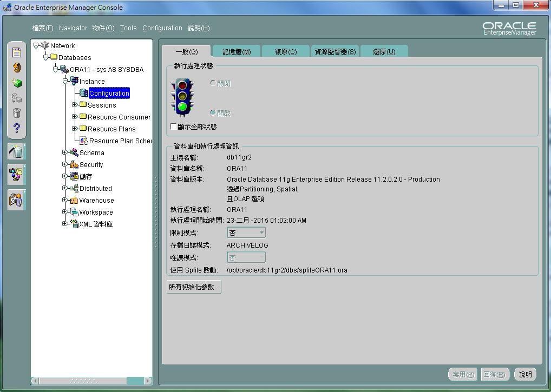This screenshot has width=551, height=392.
Task: Click the report sheet icon in left toolbar
Action: tap(17, 52)
